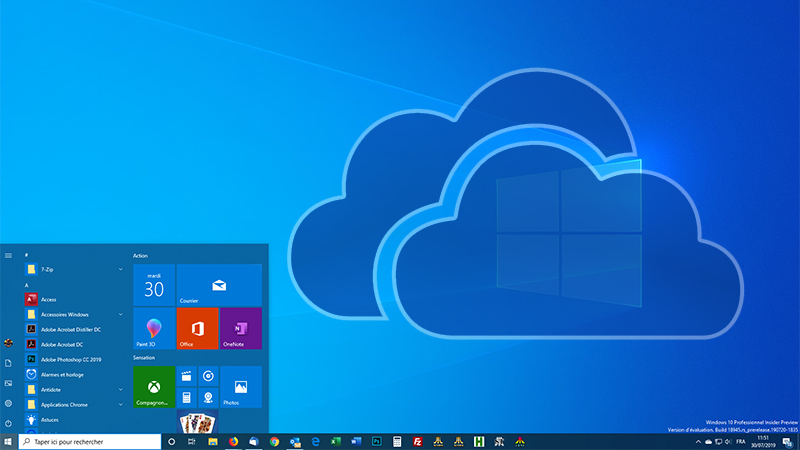The height and width of the screenshot is (450, 800).
Task: Click the Power button in Start
Action: (x=8, y=423)
